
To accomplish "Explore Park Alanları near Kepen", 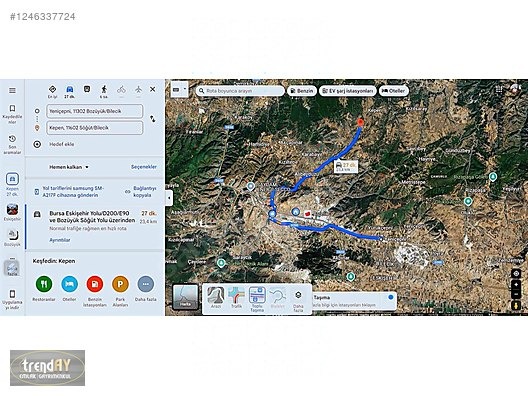I will tap(120, 291).
